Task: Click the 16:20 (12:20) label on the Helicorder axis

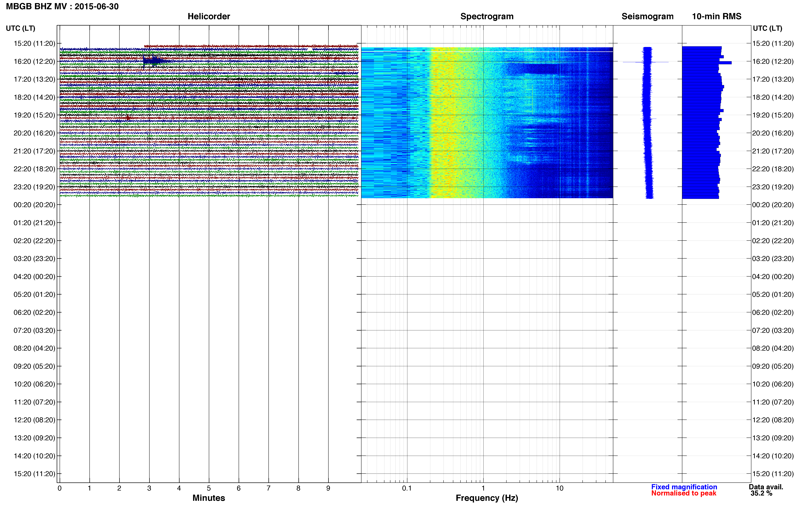Action: [x=34, y=62]
